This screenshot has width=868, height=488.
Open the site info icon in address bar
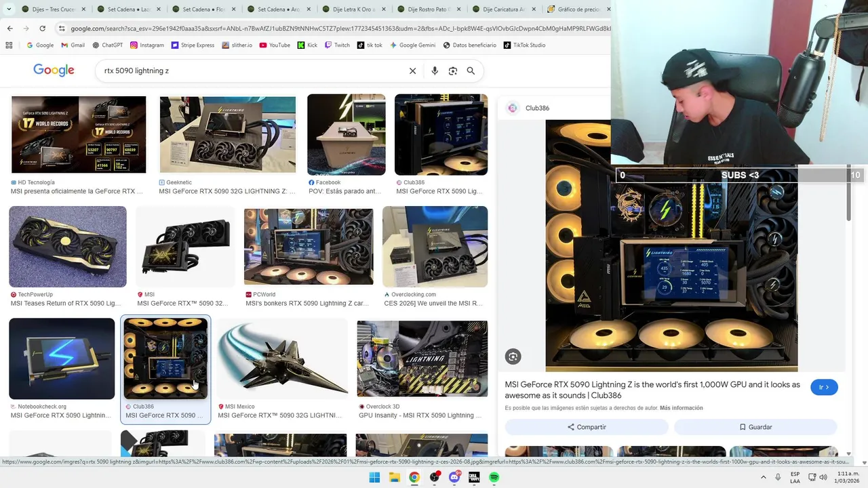tap(62, 28)
